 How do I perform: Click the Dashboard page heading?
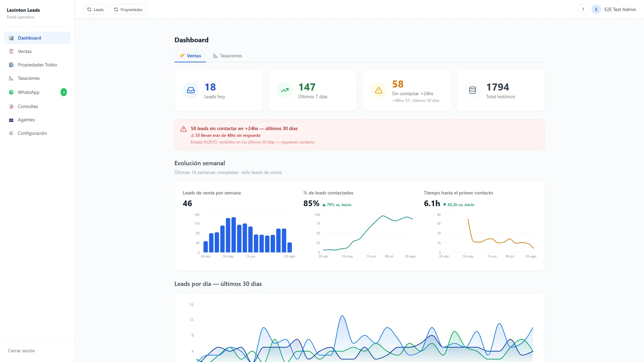point(192,40)
